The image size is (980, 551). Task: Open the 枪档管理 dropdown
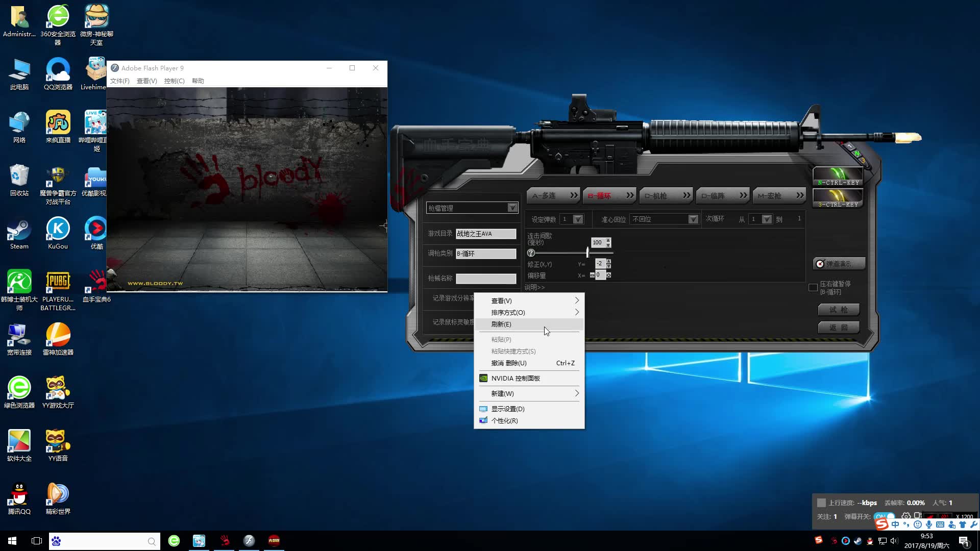[x=472, y=208]
